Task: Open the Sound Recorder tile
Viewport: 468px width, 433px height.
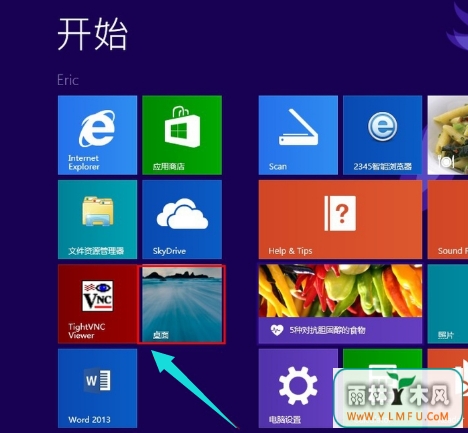Action: 448,220
